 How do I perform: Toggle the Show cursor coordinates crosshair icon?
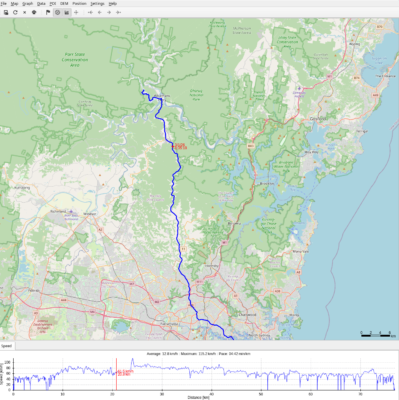76,12
